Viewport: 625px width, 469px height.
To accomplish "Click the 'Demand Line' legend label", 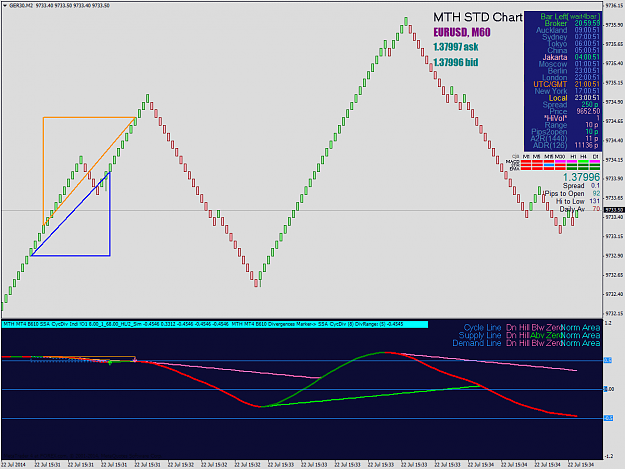I will 477,343.
